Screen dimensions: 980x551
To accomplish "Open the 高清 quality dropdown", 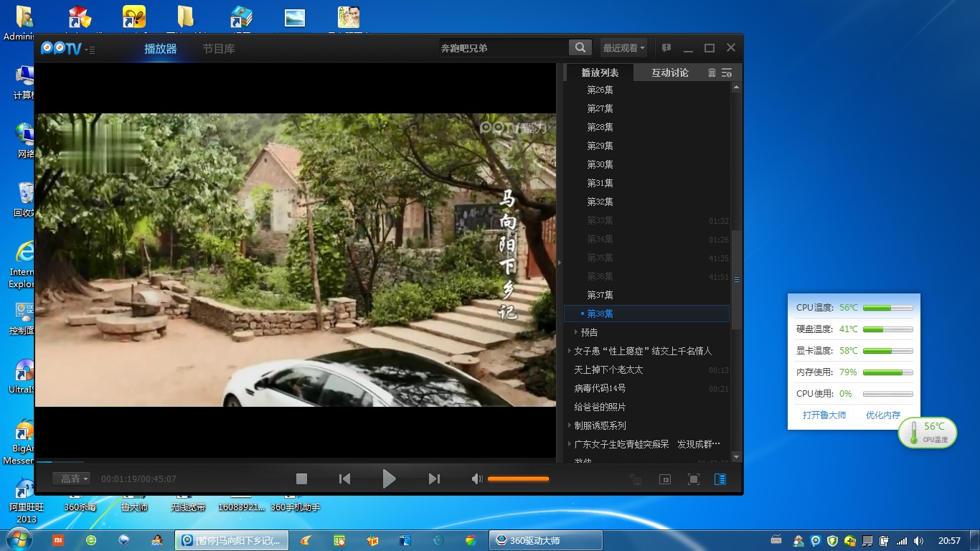I will [x=72, y=479].
